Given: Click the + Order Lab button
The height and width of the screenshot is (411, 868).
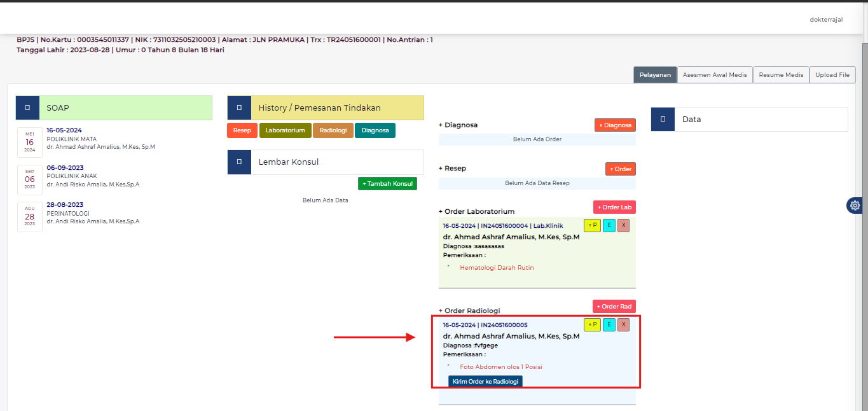Looking at the screenshot, I should tap(614, 207).
